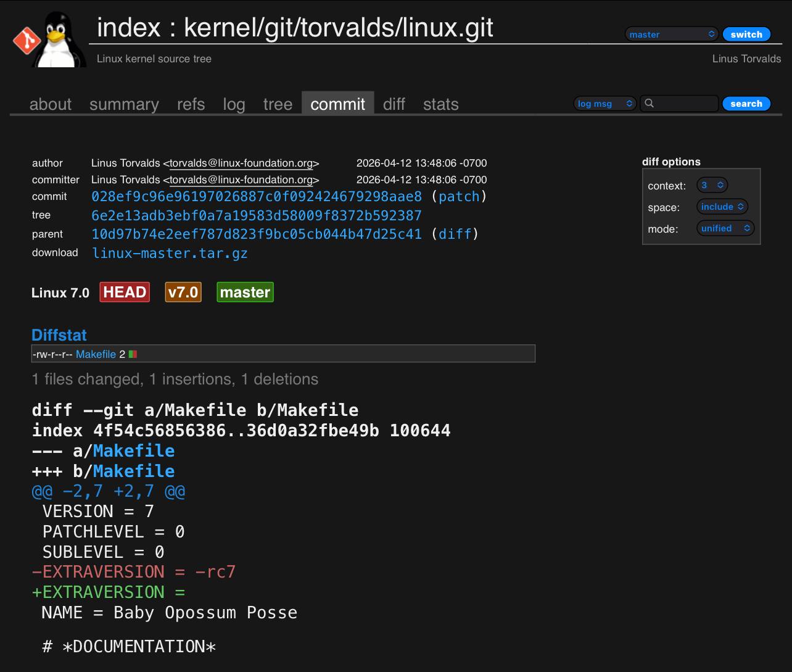Click the files changed summary text
The height and width of the screenshot is (672, 792).
(175, 379)
